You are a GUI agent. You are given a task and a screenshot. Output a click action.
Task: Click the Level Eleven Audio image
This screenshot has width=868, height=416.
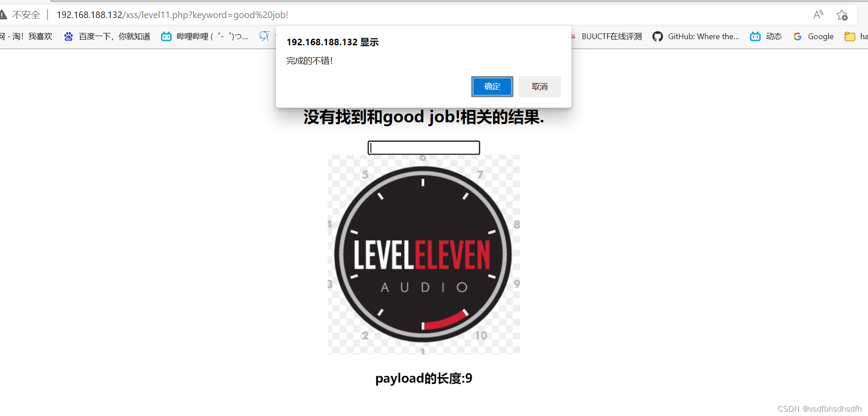pos(424,254)
